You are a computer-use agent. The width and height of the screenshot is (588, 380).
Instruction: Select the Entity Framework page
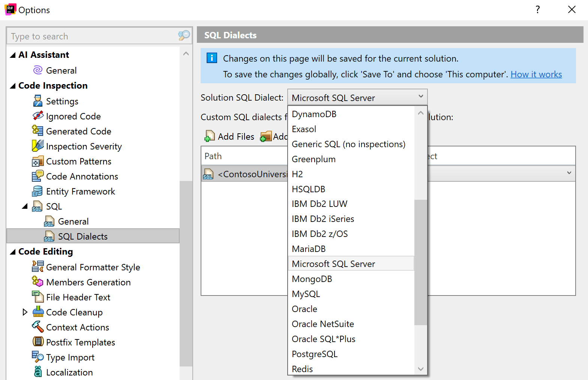click(80, 192)
